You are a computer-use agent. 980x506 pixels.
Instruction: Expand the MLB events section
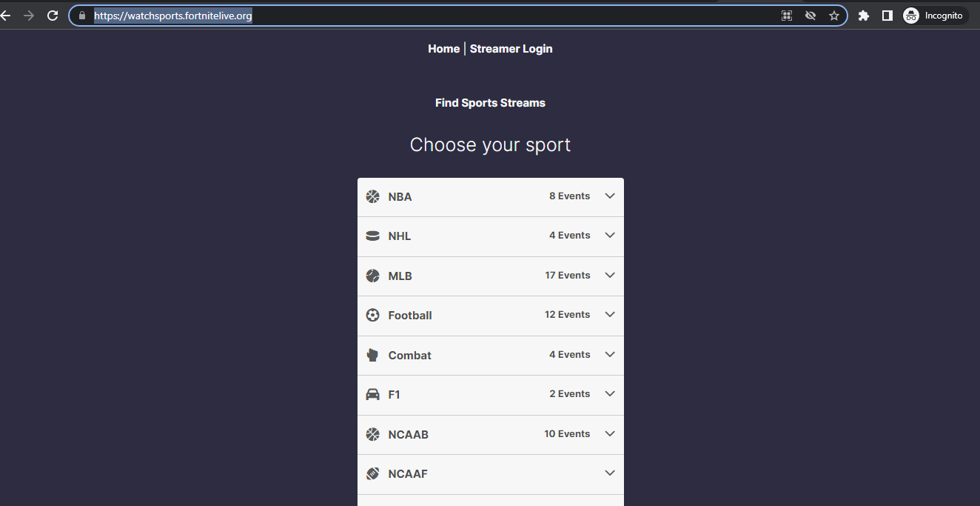[610, 275]
